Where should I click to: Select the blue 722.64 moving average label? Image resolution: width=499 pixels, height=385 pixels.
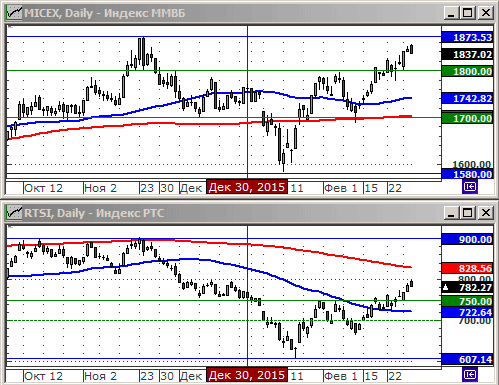click(x=467, y=312)
